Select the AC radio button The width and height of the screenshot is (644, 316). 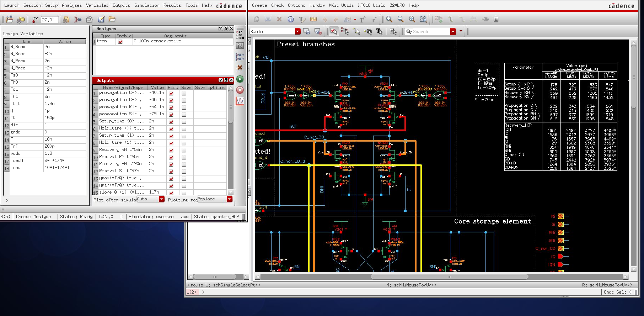click(237, 32)
